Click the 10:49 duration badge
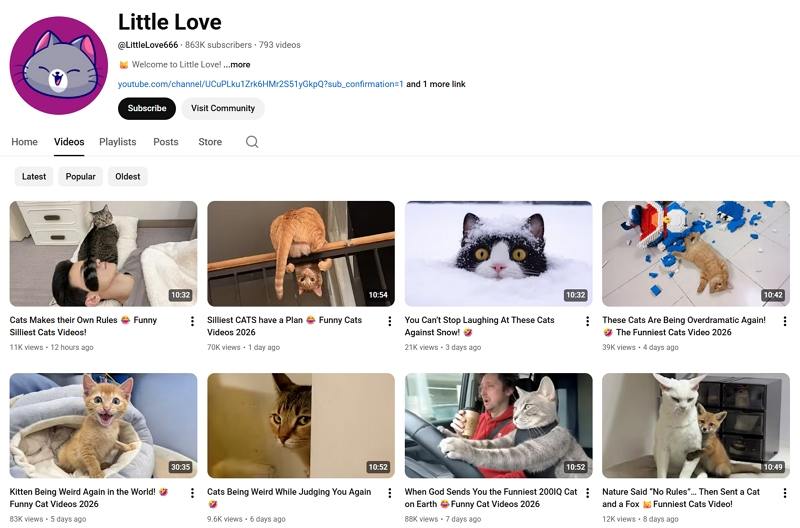Viewport: 800px width, 528px height. (x=773, y=467)
